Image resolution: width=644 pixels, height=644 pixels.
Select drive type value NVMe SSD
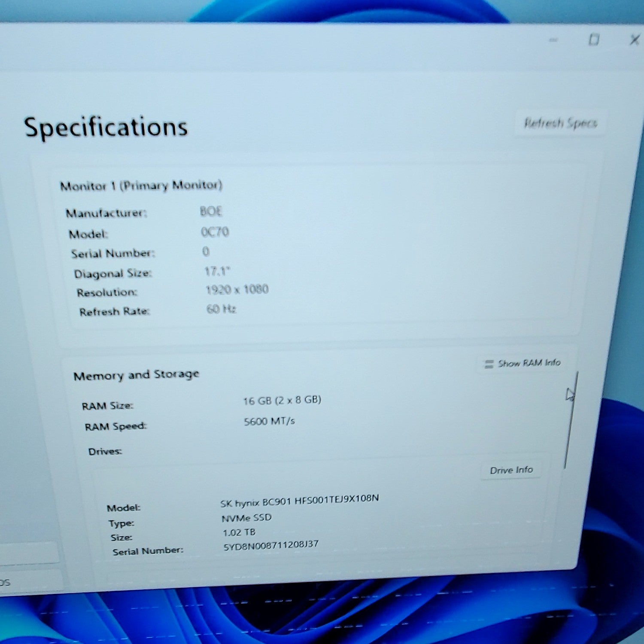click(246, 518)
